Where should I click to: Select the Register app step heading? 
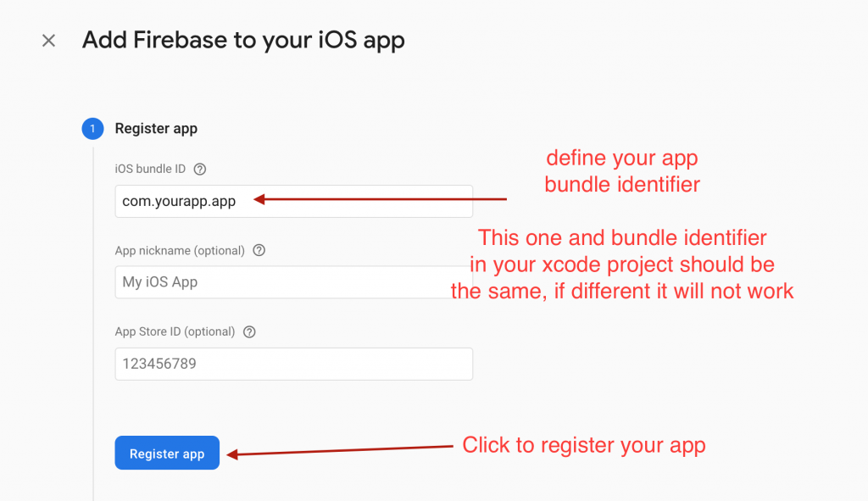(x=156, y=129)
